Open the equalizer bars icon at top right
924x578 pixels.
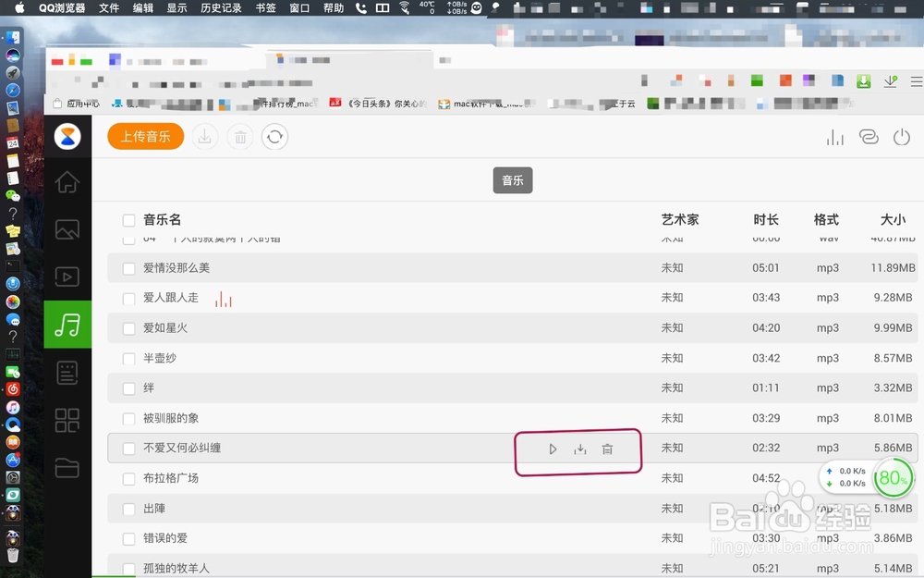[x=835, y=138]
